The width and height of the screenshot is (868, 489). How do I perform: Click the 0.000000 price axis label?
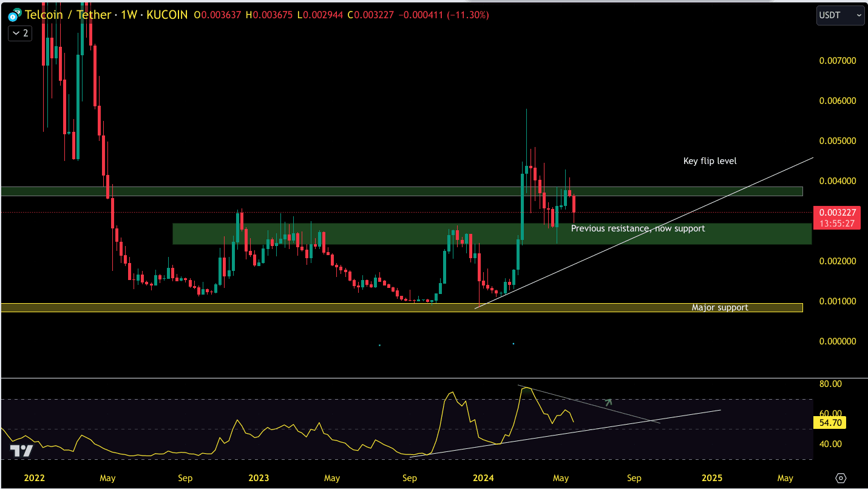836,341
